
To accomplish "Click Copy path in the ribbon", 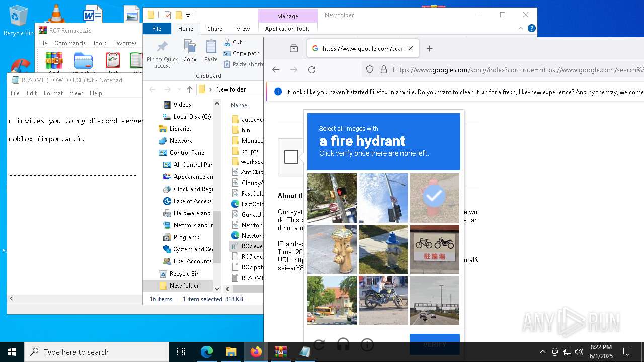I will pyautogui.click(x=242, y=53).
